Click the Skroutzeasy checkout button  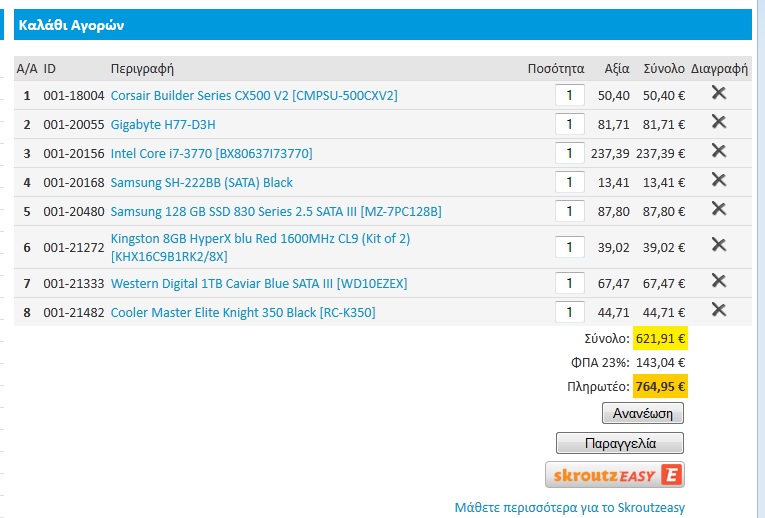click(615, 475)
